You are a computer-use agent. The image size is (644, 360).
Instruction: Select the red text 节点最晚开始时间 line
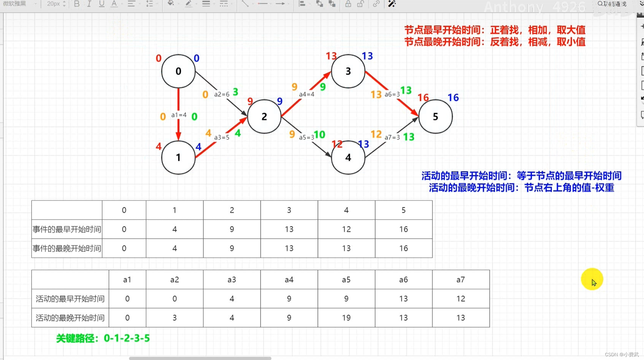coord(495,42)
